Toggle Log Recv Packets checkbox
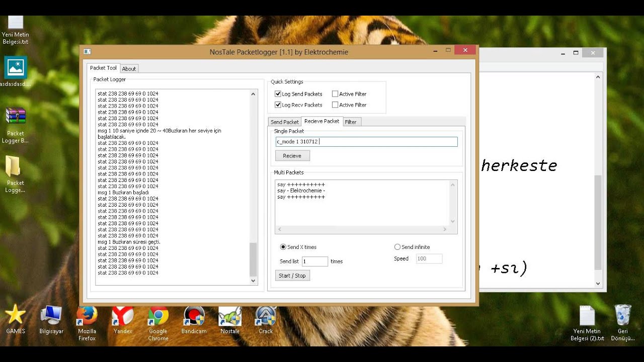Screen dimensions: 644x362 pos(278,105)
